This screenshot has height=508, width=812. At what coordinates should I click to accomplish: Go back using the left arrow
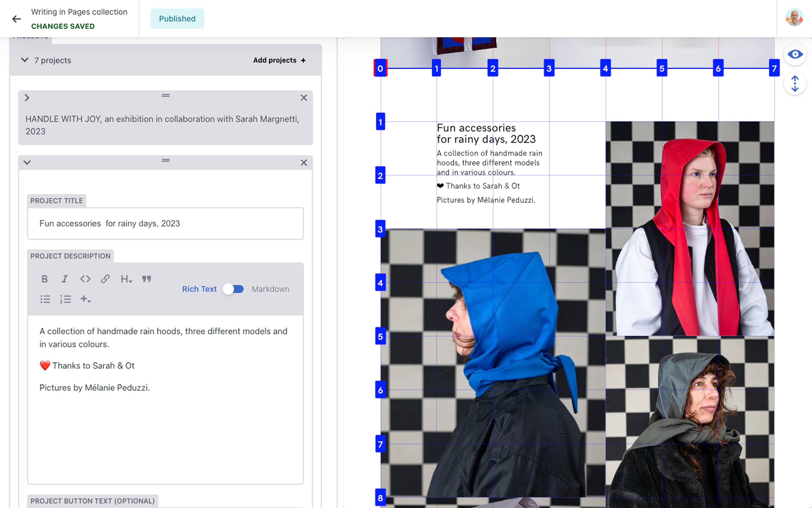(16, 19)
